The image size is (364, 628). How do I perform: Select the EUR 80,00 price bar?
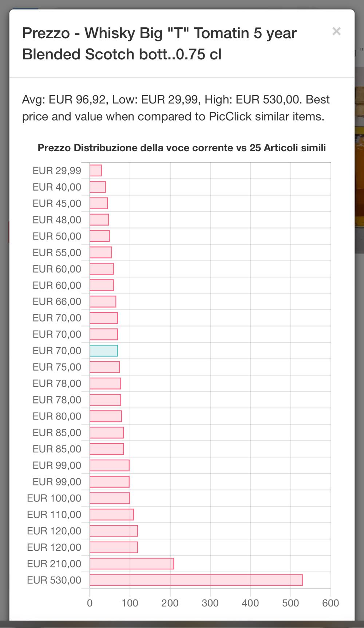106,416
